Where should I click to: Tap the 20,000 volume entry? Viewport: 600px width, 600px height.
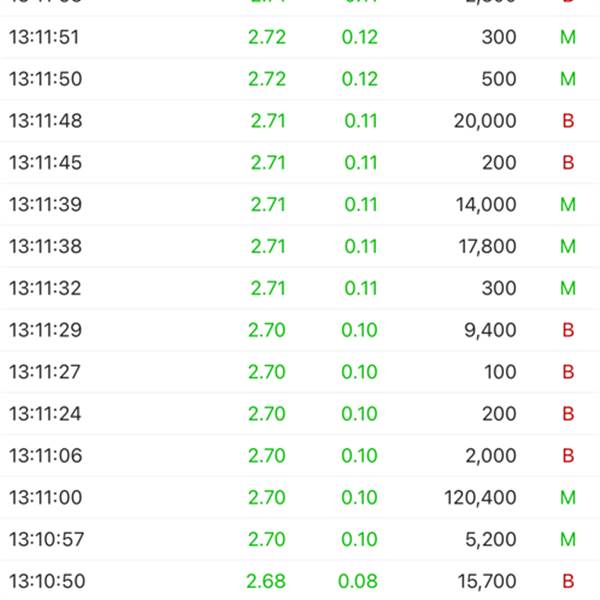(484, 121)
